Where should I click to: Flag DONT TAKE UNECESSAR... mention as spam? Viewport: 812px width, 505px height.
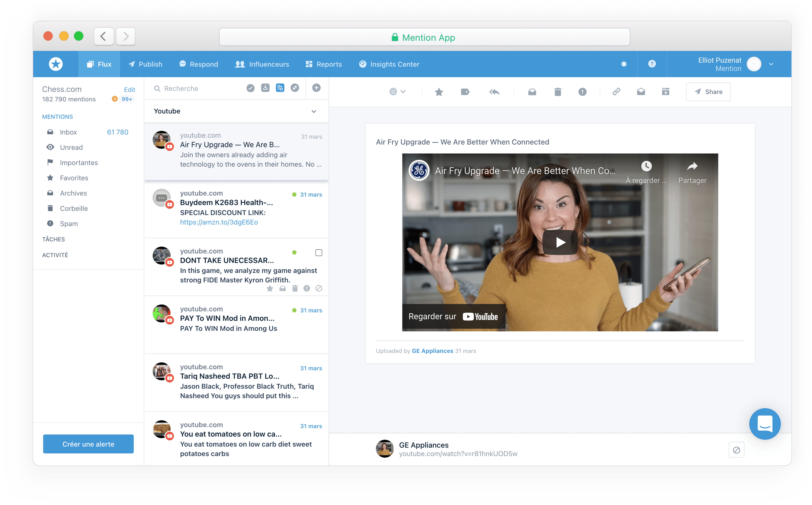click(307, 289)
